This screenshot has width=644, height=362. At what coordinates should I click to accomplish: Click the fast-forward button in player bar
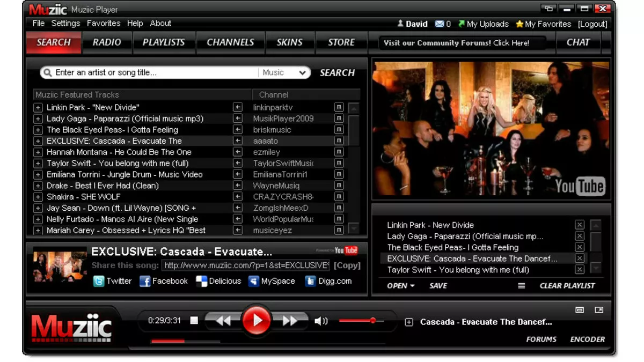290,321
